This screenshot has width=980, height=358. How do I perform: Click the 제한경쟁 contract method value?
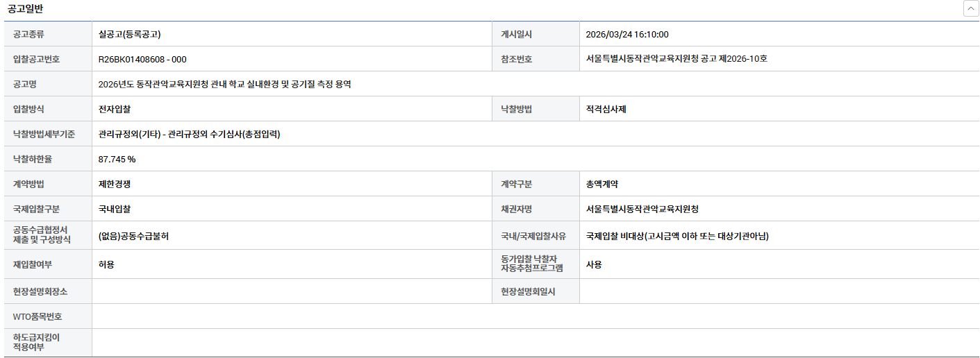[x=115, y=184]
